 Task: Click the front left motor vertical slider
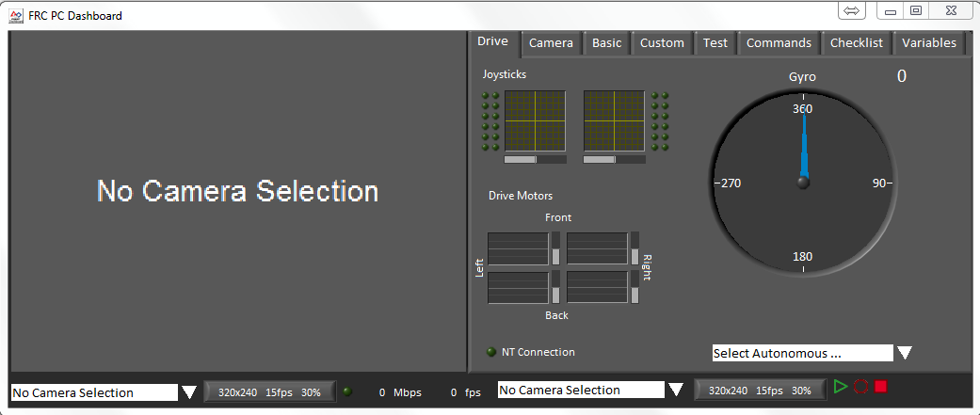[555, 248]
